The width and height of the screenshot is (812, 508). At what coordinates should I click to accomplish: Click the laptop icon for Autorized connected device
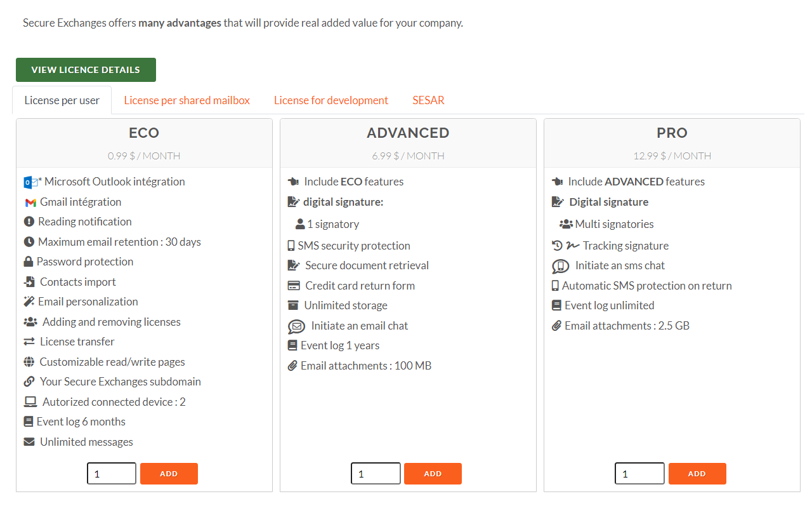click(30, 402)
